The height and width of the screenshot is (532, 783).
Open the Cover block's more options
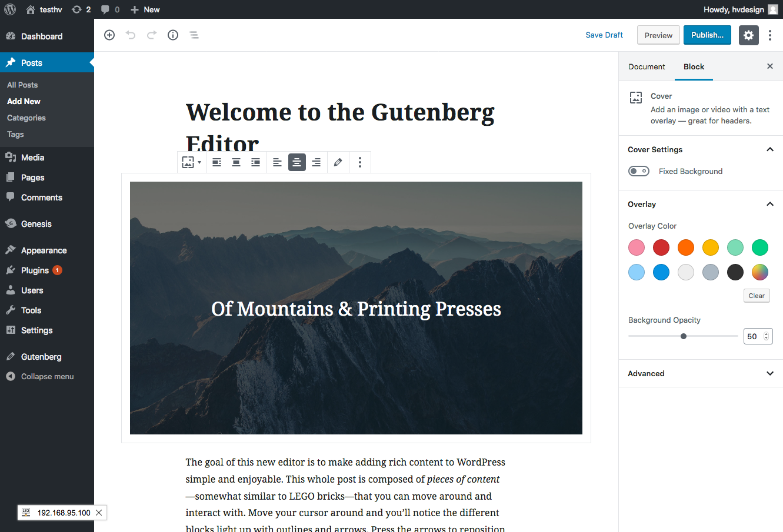click(x=360, y=162)
